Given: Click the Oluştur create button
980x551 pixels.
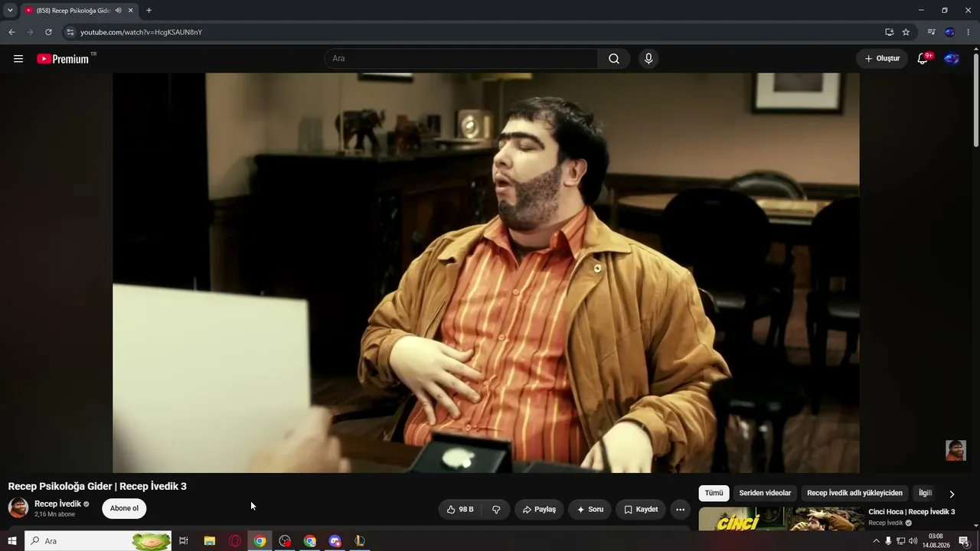Looking at the screenshot, I should click(x=882, y=59).
